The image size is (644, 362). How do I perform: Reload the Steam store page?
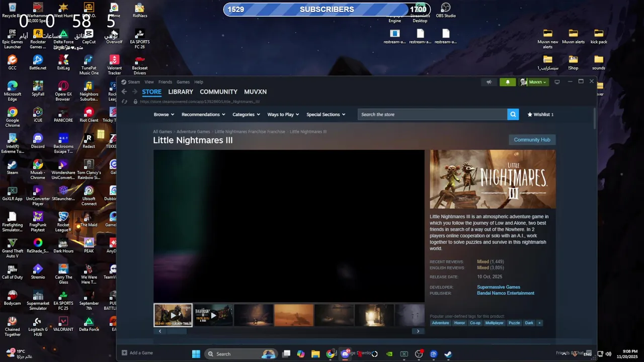124,102
